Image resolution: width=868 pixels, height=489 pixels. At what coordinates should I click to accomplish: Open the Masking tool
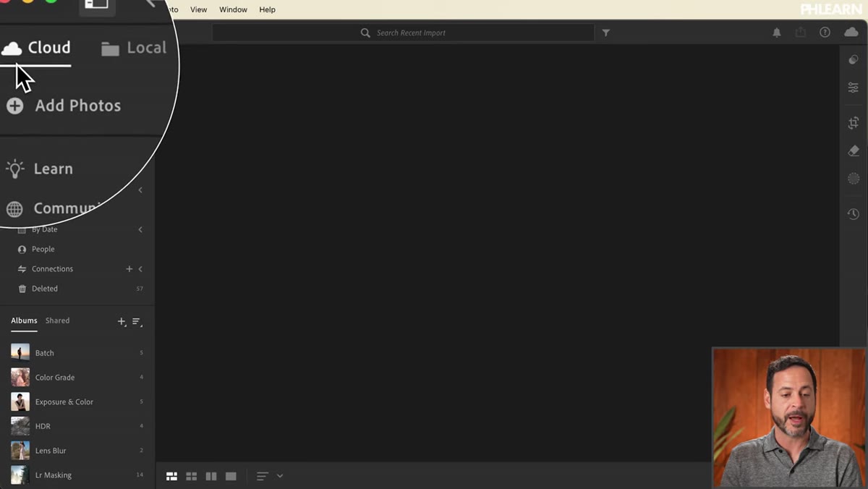(854, 179)
